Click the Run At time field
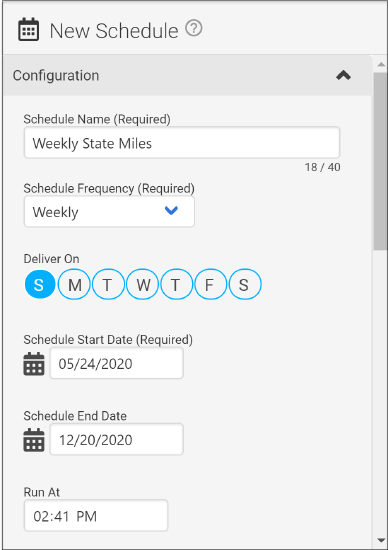Screen dimensions: 388x550 (x=96, y=516)
